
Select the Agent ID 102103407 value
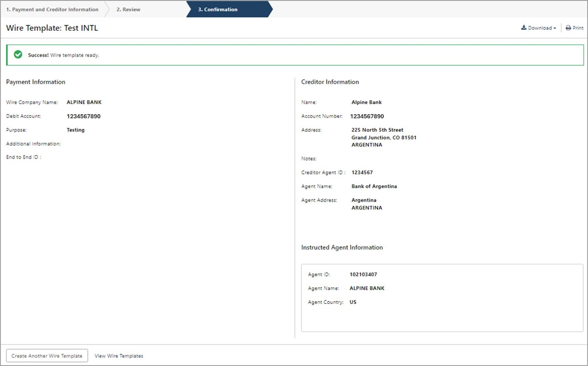click(x=363, y=274)
